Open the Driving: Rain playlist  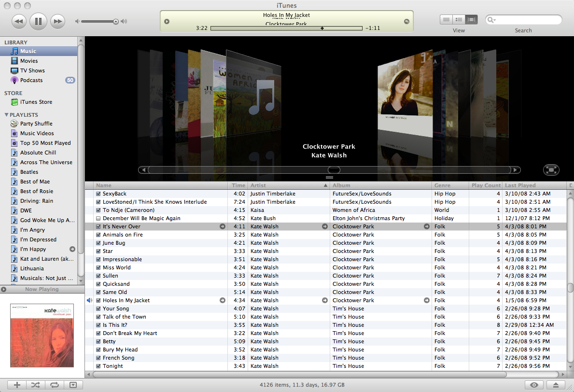(39, 201)
